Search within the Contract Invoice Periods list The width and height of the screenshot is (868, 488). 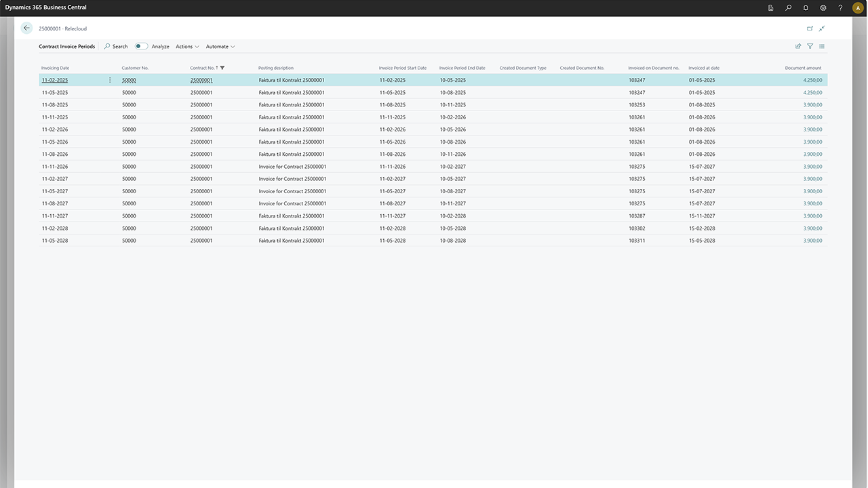click(x=116, y=47)
